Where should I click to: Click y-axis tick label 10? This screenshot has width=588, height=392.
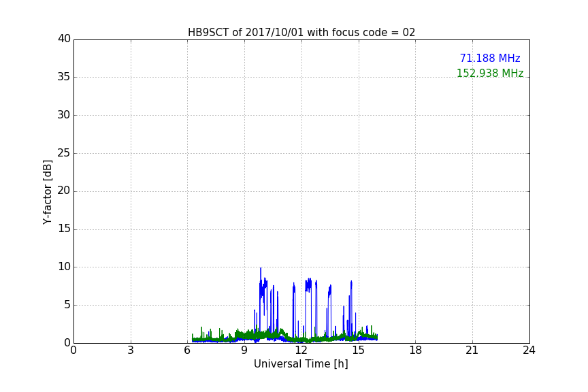[x=64, y=267]
